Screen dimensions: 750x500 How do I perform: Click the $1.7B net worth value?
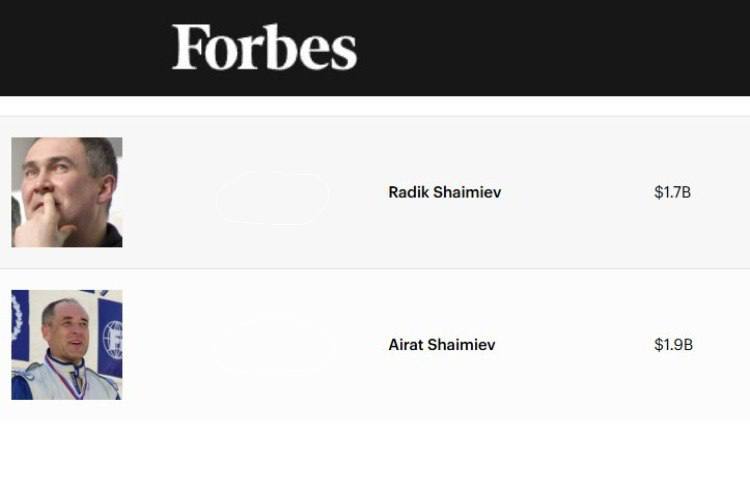(x=672, y=192)
